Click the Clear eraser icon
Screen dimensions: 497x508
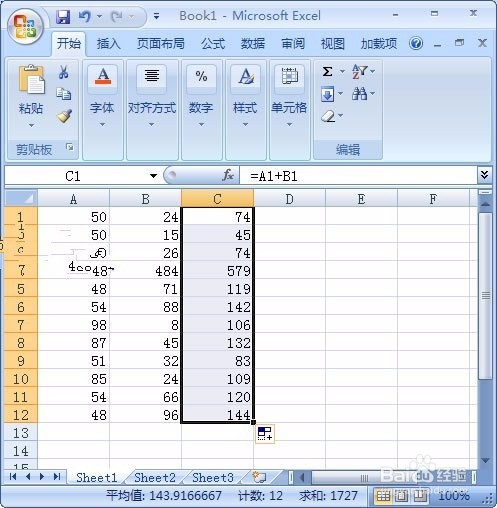[x=328, y=116]
